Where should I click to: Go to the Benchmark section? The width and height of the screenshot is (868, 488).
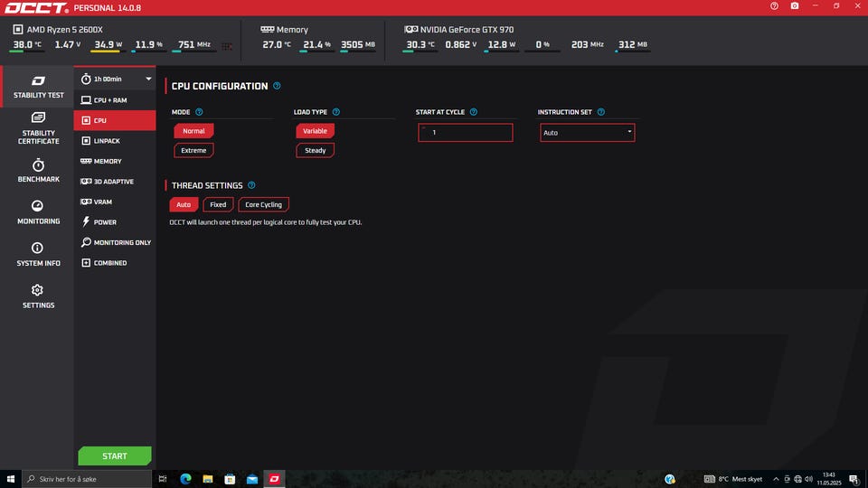pos(38,171)
